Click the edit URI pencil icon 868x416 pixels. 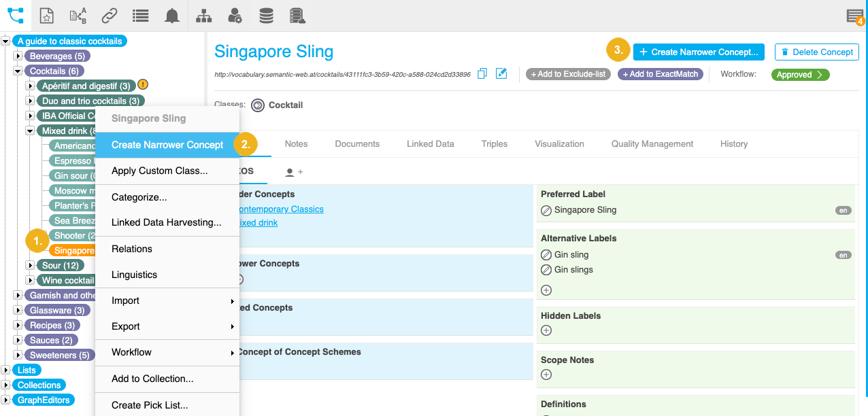(x=501, y=74)
